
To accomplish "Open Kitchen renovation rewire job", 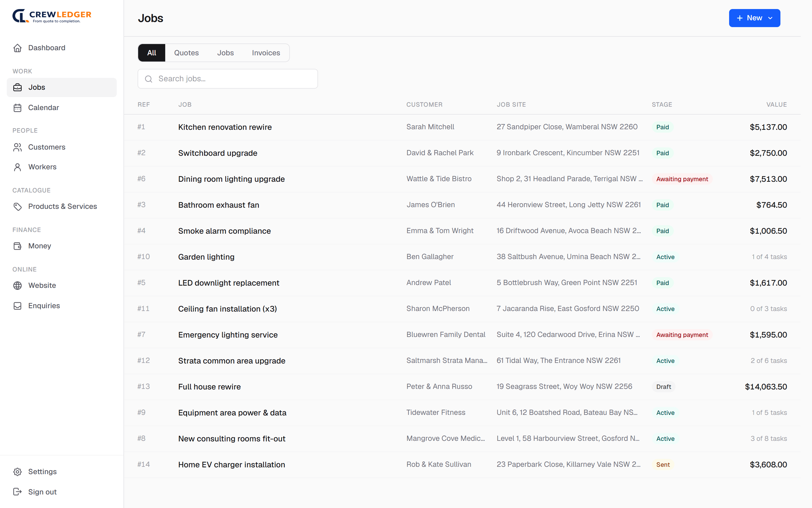I will tap(225, 127).
